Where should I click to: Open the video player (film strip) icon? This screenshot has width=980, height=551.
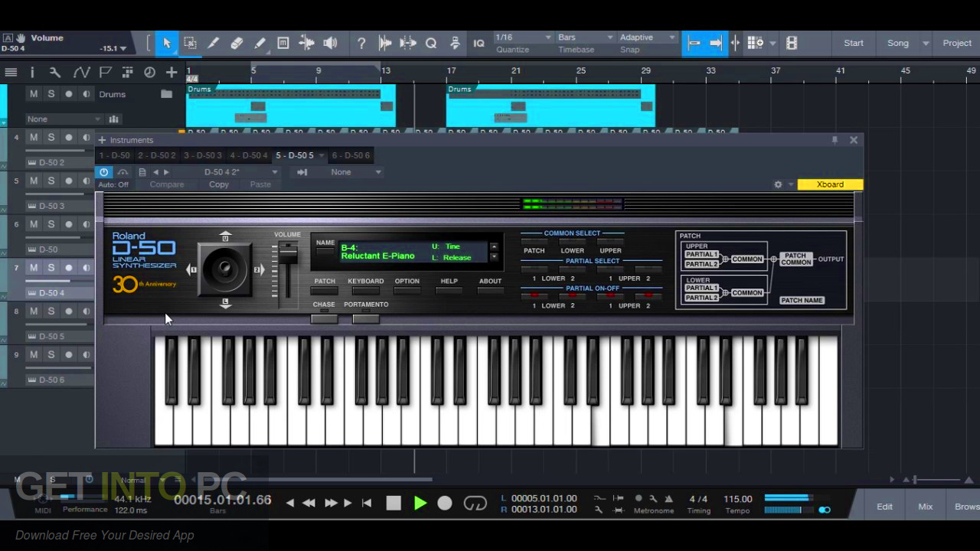(792, 44)
